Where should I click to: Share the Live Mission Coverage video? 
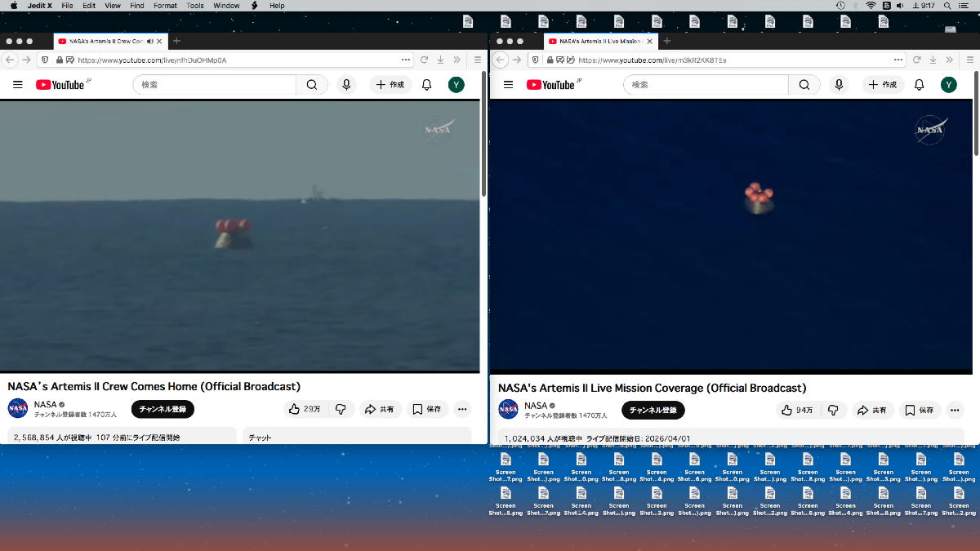[x=872, y=410]
